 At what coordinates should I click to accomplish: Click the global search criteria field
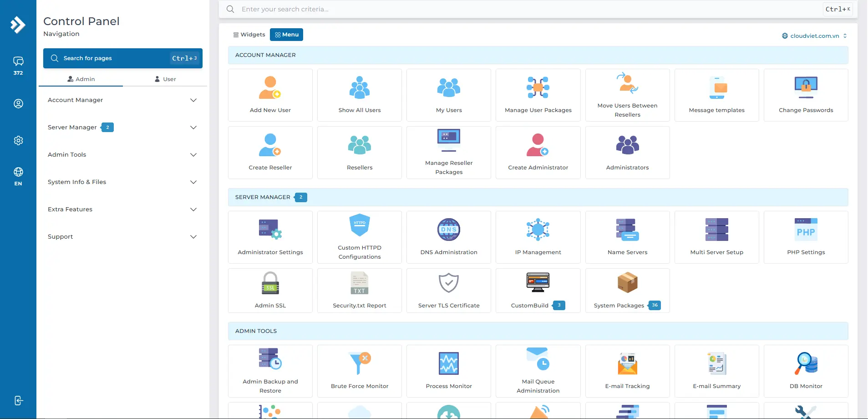pyautogui.click(x=410, y=9)
